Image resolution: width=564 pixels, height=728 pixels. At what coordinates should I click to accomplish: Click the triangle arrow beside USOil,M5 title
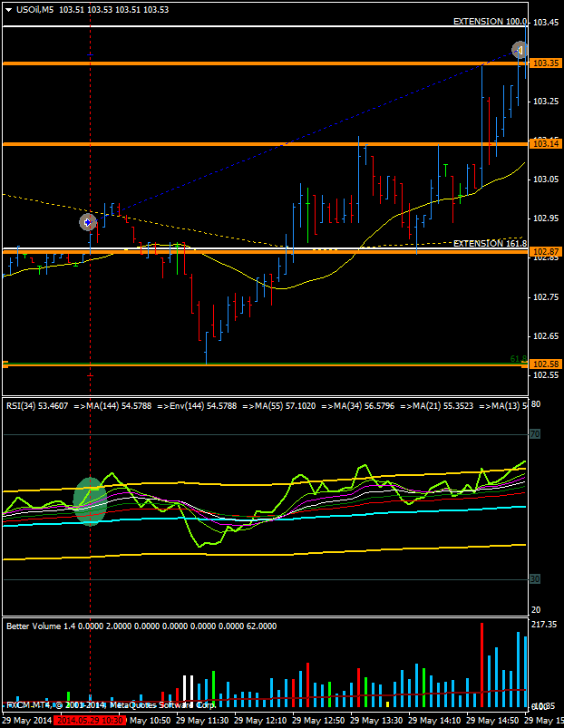[8, 9]
